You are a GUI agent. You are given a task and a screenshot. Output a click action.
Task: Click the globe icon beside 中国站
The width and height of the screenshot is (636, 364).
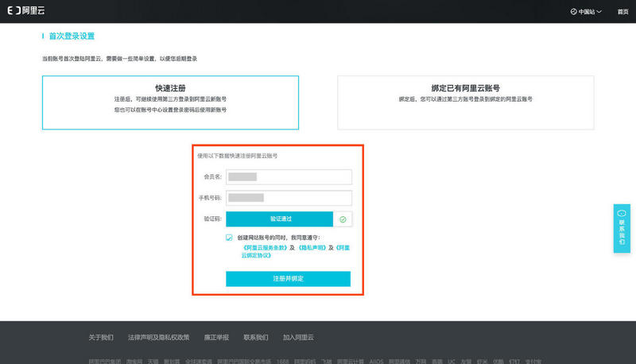[573, 12]
